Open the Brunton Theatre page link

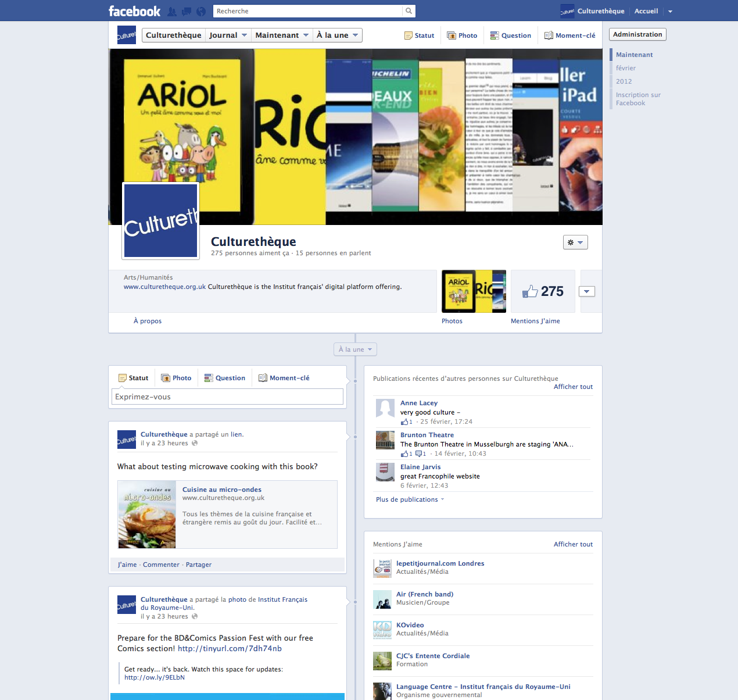427,435
